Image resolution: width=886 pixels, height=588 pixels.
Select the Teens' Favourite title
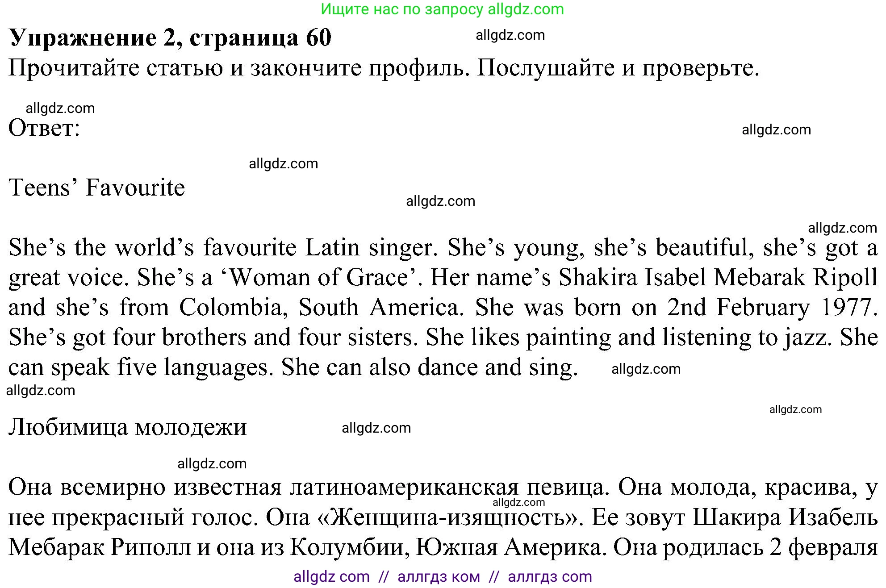click(96, 188)
